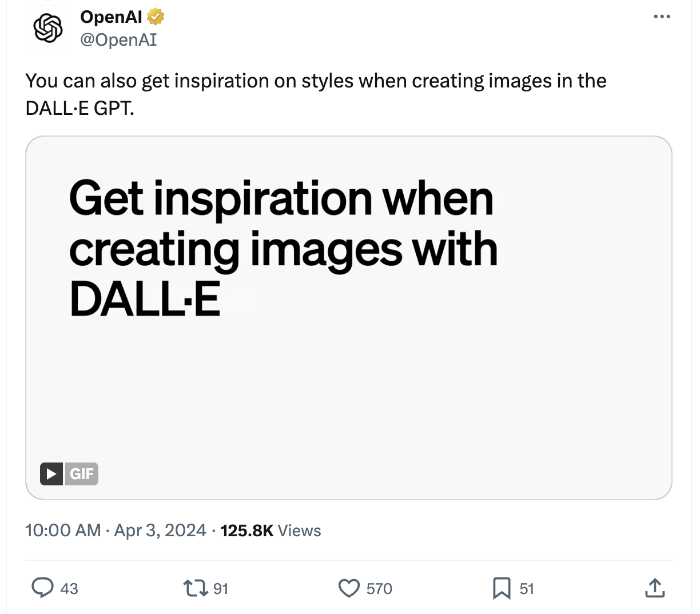This screenshot has height=614, width=700.
Task: Play the GIF using the play button
Action: click(x=51, y=474)
